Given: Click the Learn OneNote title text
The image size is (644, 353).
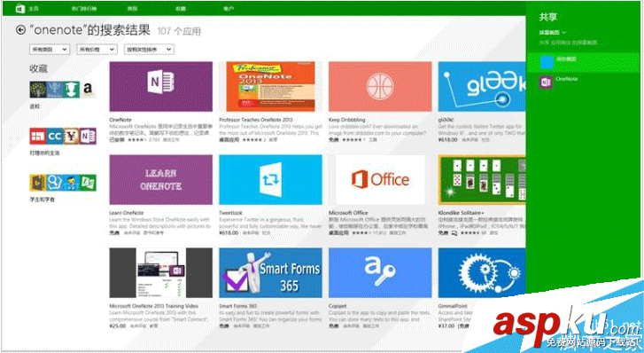Looking at the screenshot, I should pos(127,213).
